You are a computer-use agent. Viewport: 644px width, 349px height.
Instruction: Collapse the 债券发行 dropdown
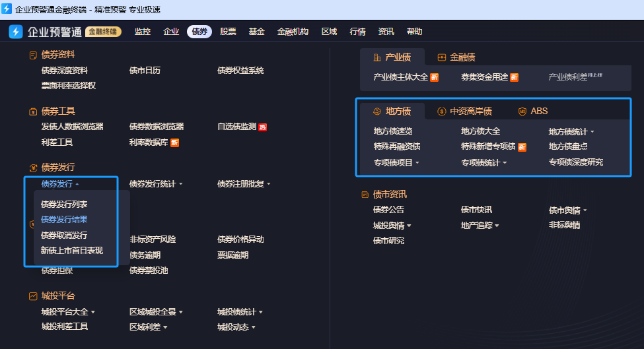click(x=60, y=184)
